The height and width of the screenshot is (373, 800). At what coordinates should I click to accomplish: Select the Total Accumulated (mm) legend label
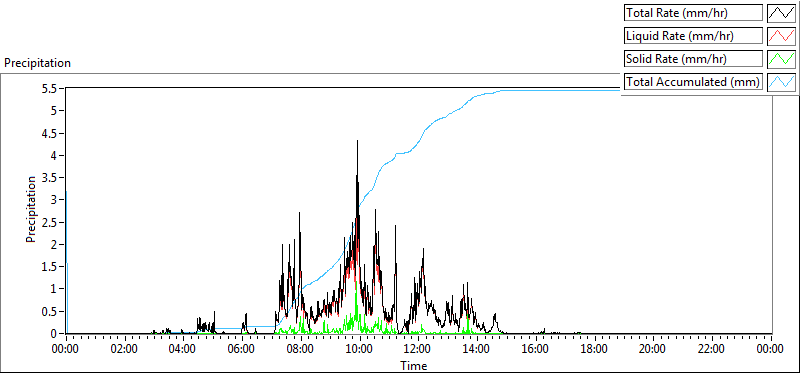(x=693, y=82)
